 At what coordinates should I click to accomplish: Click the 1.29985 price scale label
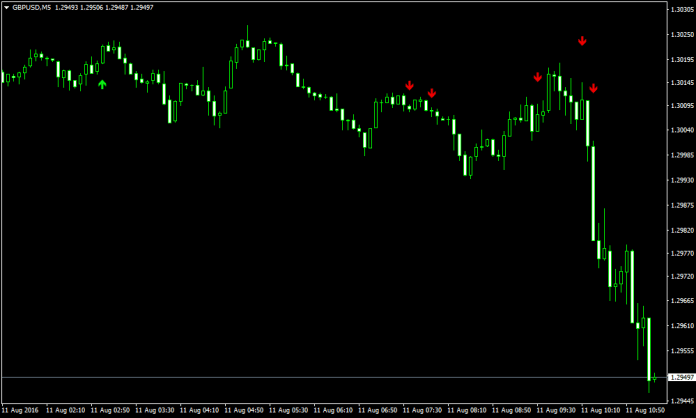(x=680, y=155)
